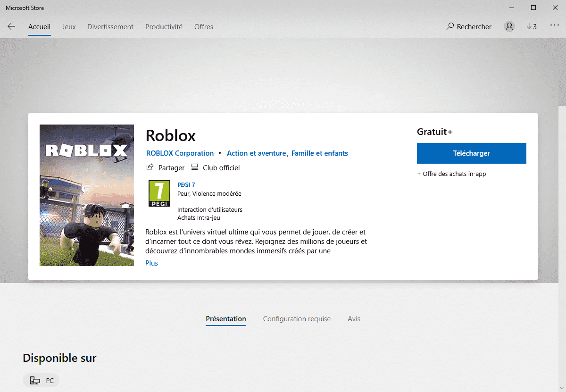
Task: Open the search magnifier icon
Action: (x=450, y=27)
